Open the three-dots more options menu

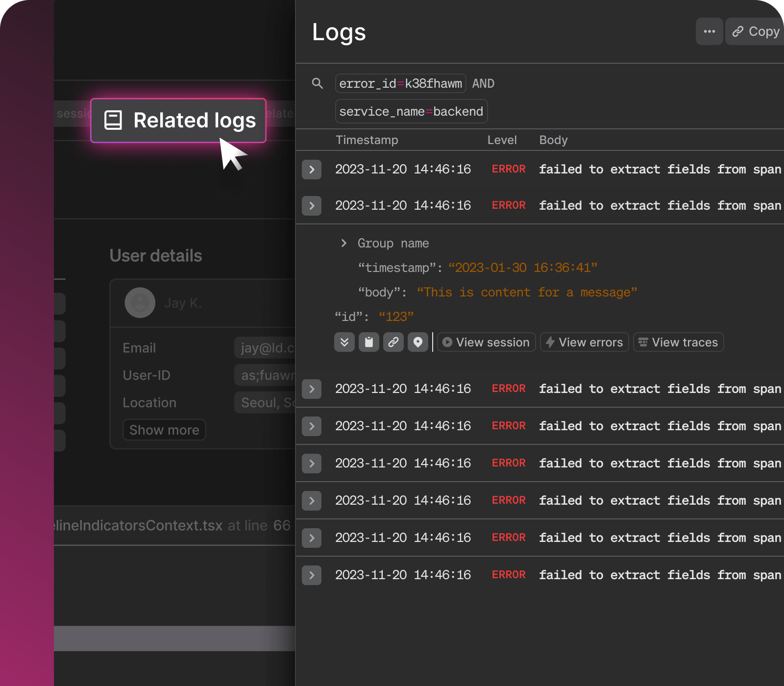709,31
